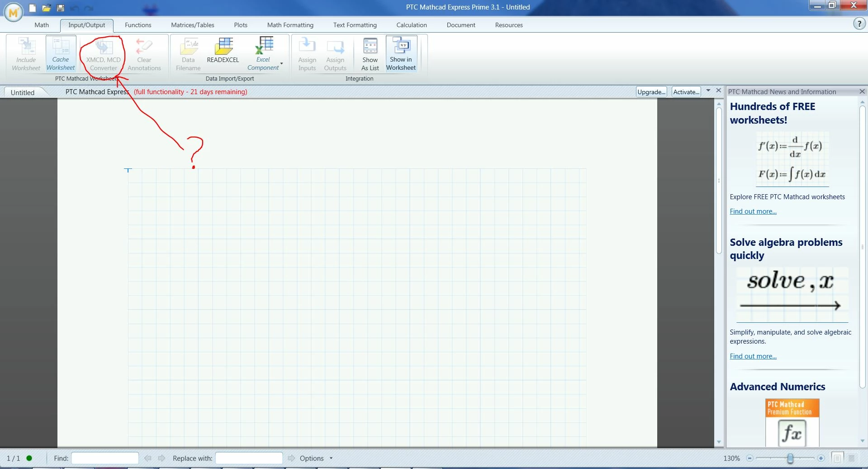This screenshot has height=469, width=868.
Task: Go to the Text Formatting tab
Action: tap(355, 25)
